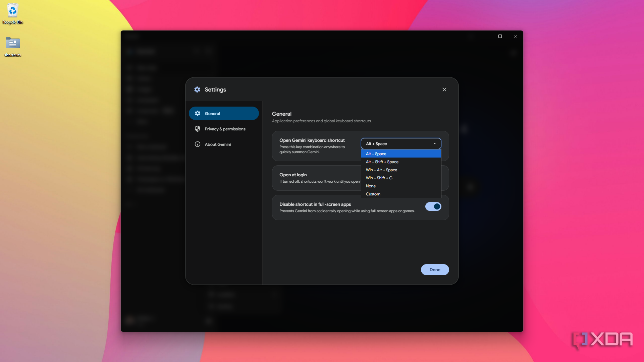Click the 'Open at login' label
Viewport: 644px width, 362px height.
click(x=293, y=175)
